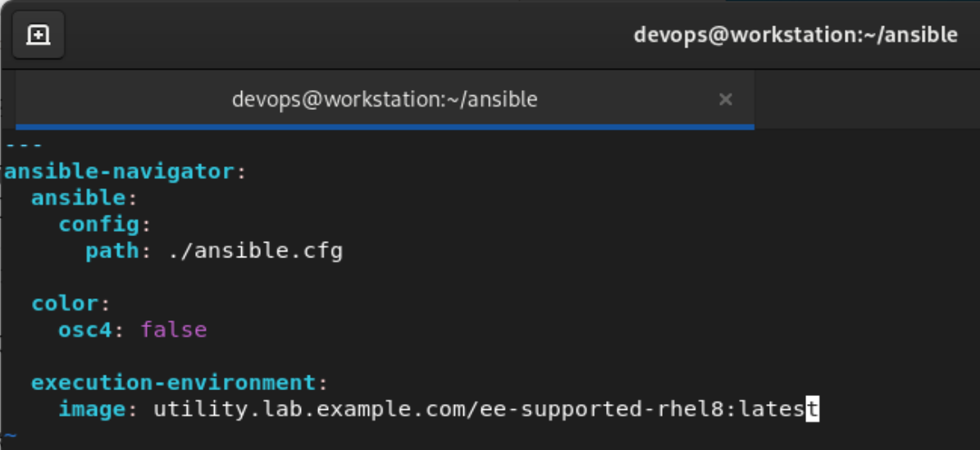Click the highlighted cursor block on latest
This screenshot has width=980, height=450.
coord(812,409)
